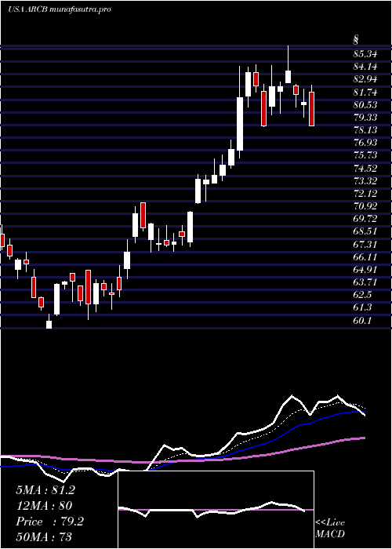Screen dimensions: 392x549
Task: Click the USA ARCB munafasutra.pro title text
Action: click(x=60, y=9)
